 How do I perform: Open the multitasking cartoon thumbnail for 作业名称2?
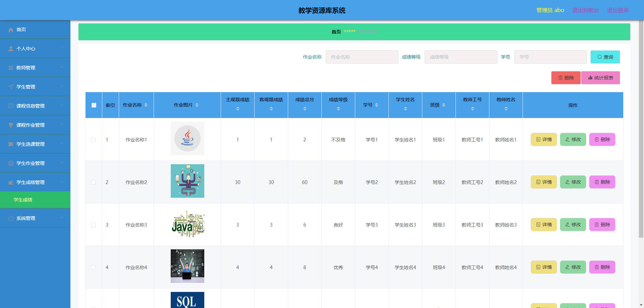pos(187,181)
